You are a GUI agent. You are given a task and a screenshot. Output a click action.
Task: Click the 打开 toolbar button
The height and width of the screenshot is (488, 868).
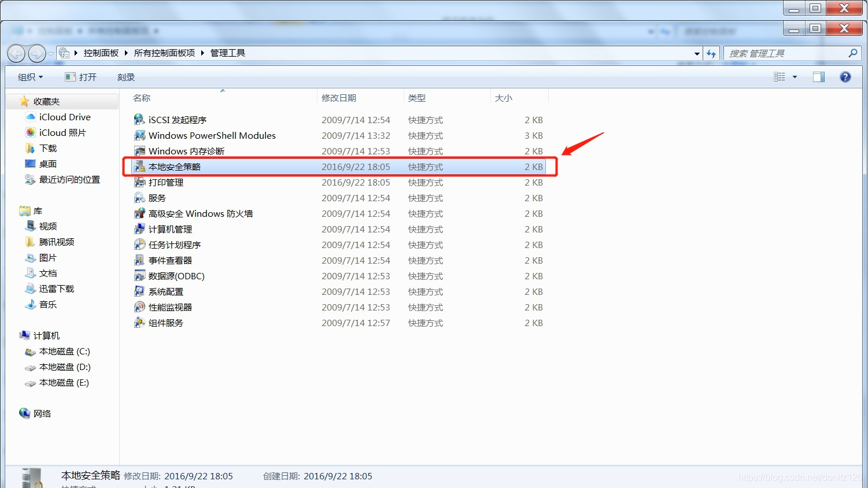(x=81, y=77)
